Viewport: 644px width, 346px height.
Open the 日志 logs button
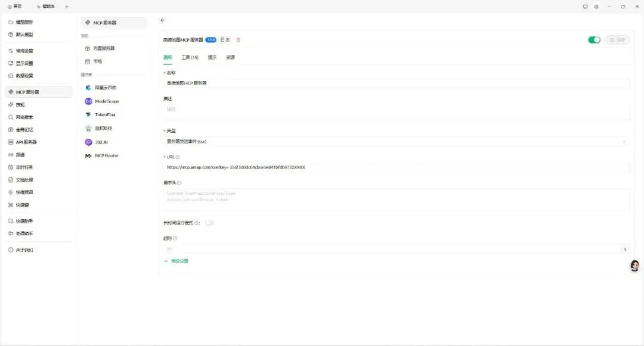[225, 40]
